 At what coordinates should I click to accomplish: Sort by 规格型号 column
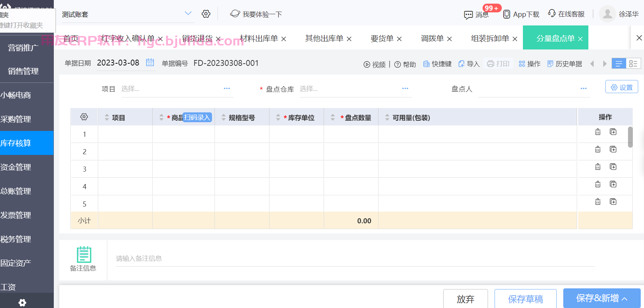224,117
